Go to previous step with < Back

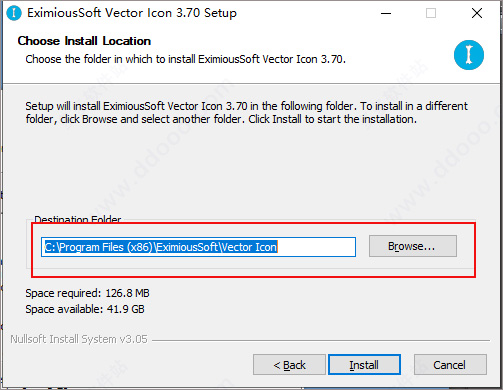point(289,365)
